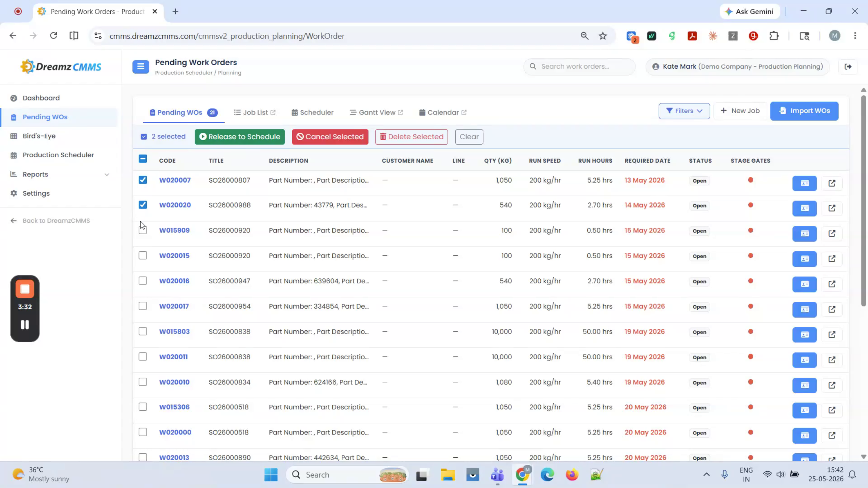The width and height of the screenshot is (868, 488).
Task: Switch to the Scheduler tab
Action: click(x=312, y=112)
